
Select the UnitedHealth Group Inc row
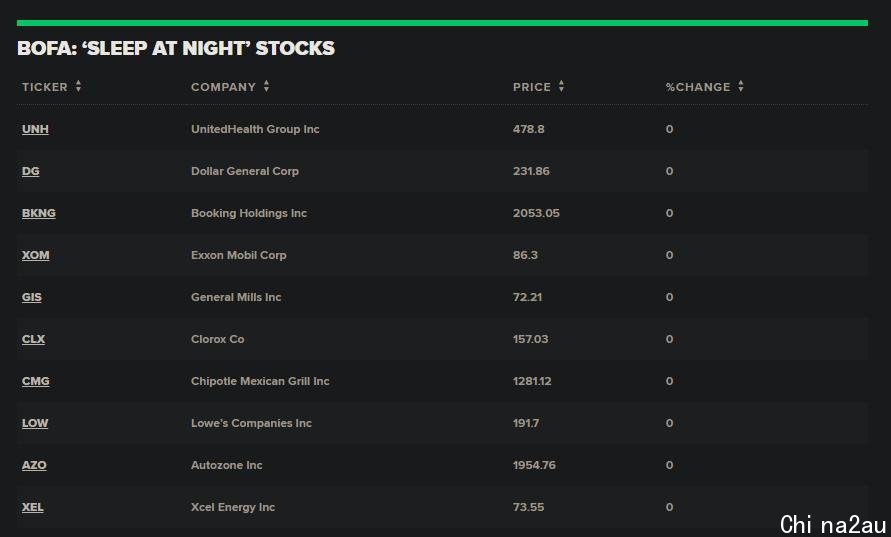point(255,130)
